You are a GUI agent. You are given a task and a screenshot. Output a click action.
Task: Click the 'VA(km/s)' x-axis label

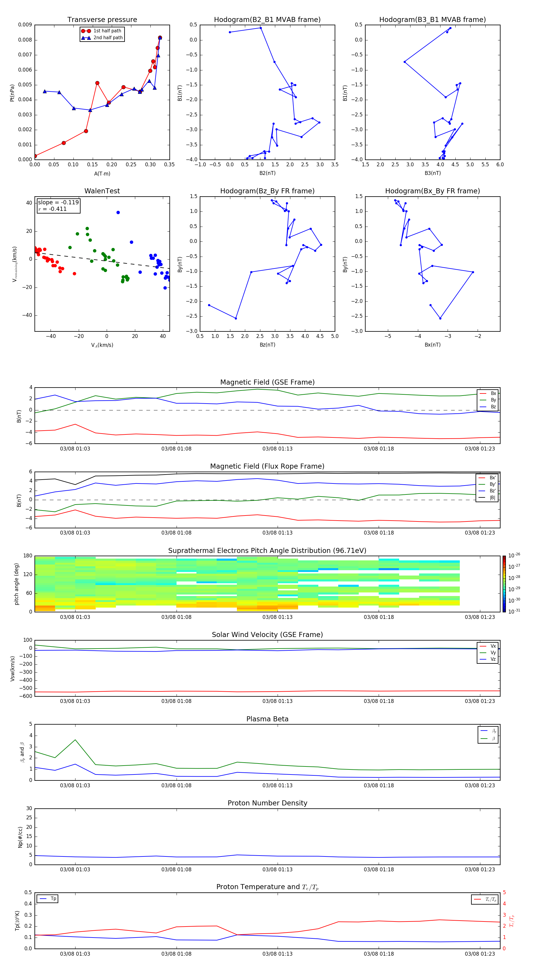pos(102,345)
